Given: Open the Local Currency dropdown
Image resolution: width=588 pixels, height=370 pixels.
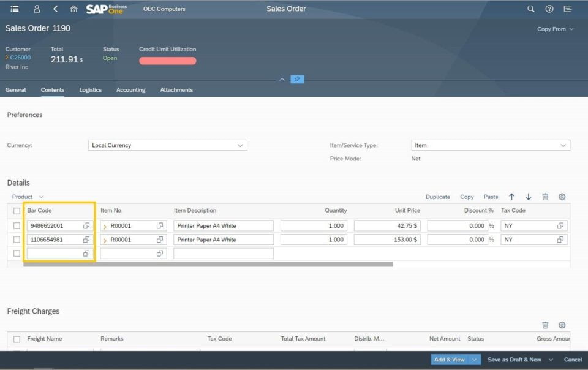Looking at the screenshot, I should point(168,145).
